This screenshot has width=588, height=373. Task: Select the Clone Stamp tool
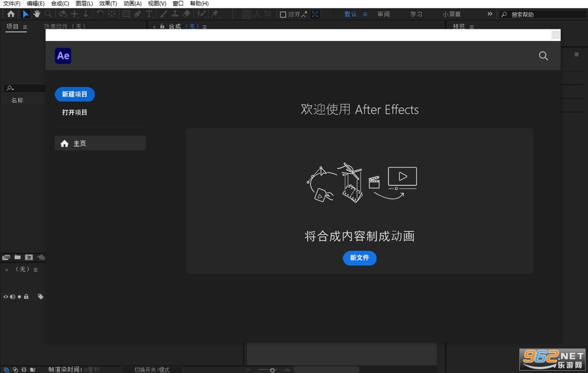tap(175, 14)
